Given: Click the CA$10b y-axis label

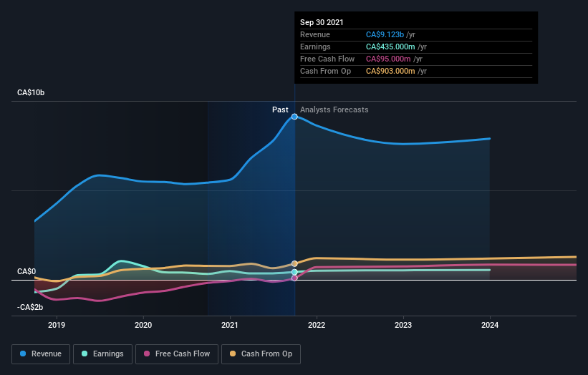Looking at the screenshot, I should 31,92.
